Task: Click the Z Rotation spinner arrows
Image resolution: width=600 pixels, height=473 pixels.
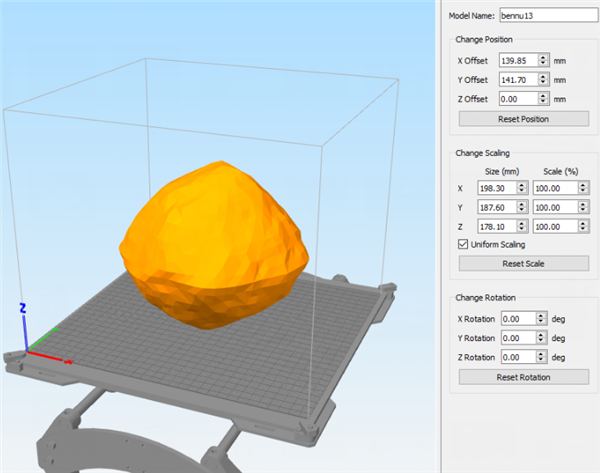Action: coord(540,357)
